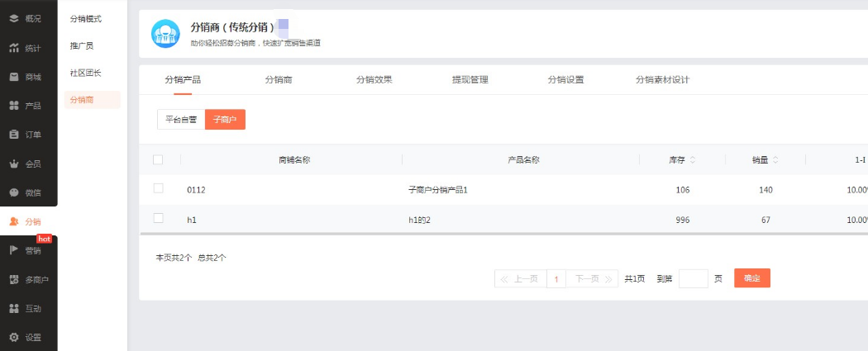The image size is (868, 351).
Task: Click stock value 106
Action: click(x=683, y=190)
